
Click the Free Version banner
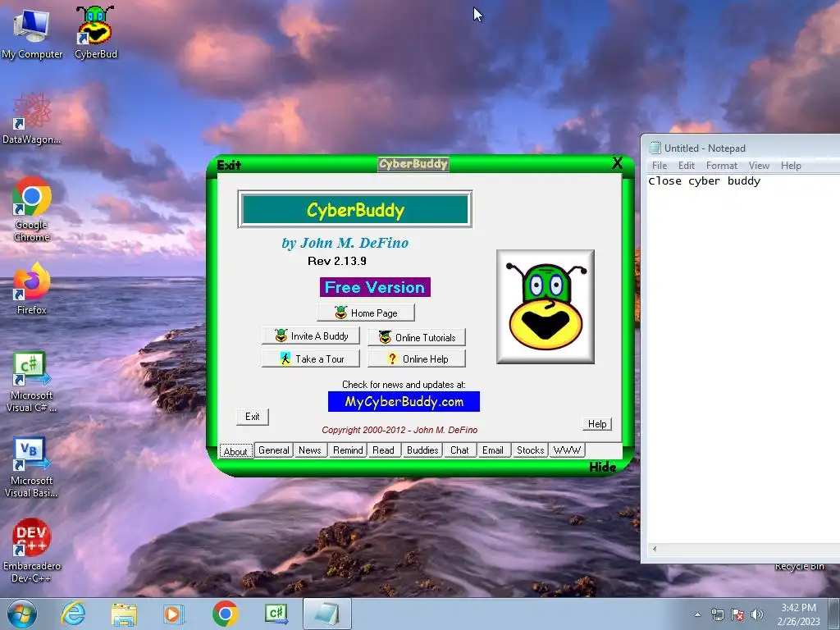375,287
